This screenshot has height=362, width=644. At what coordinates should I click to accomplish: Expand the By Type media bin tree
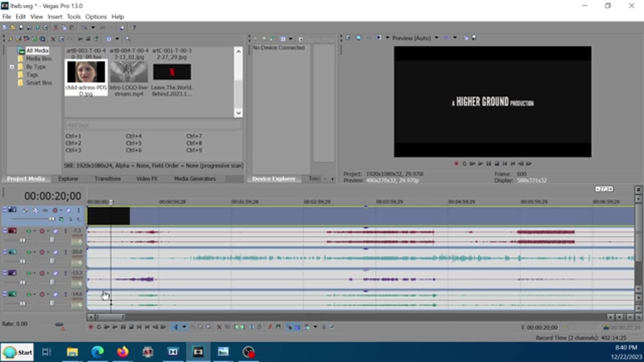tap(12, 66)
